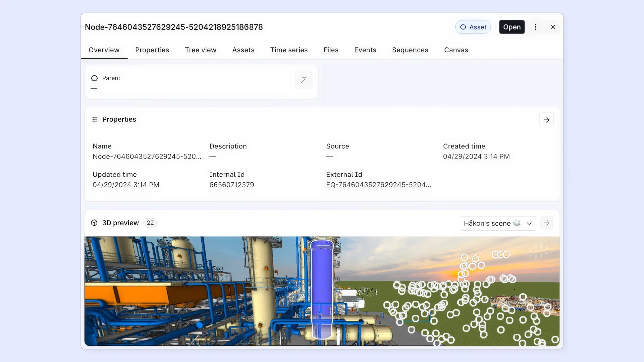
Task: Open the Files tab
Action: coord(331,50)
